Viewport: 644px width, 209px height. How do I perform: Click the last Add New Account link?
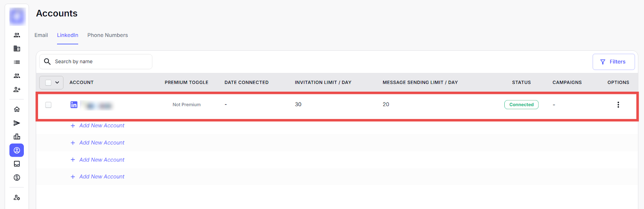click(101, 177)
